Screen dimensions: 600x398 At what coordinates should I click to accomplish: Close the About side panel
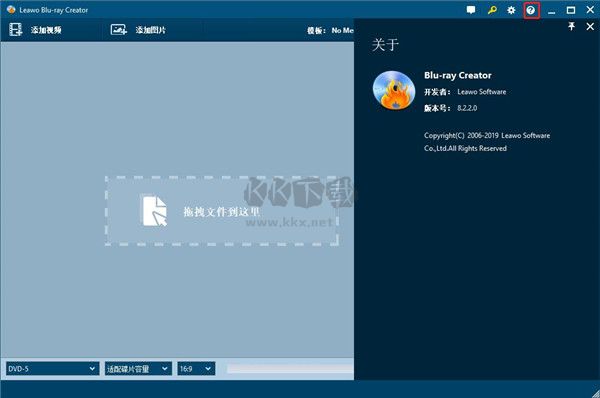coord(590,26)
